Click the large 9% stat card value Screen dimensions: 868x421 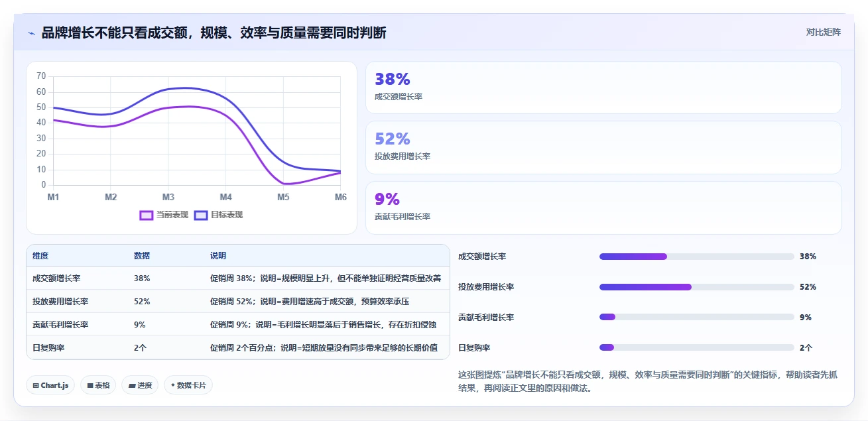click(x=387, y=199)
